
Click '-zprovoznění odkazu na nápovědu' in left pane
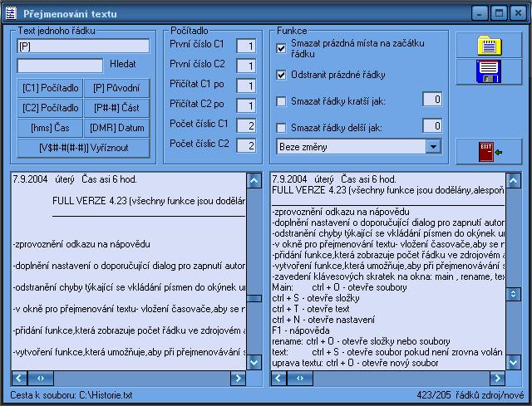pos(81,244)
